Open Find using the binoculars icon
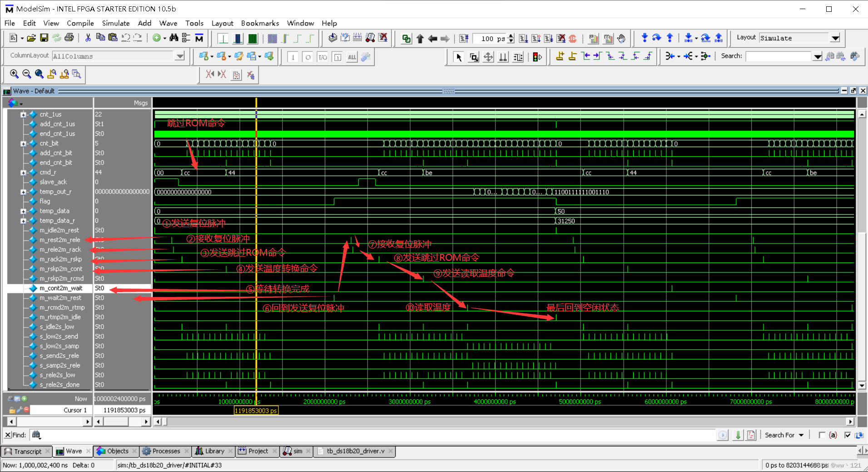Viewport: 868px width, 472px height. (174, 38)
